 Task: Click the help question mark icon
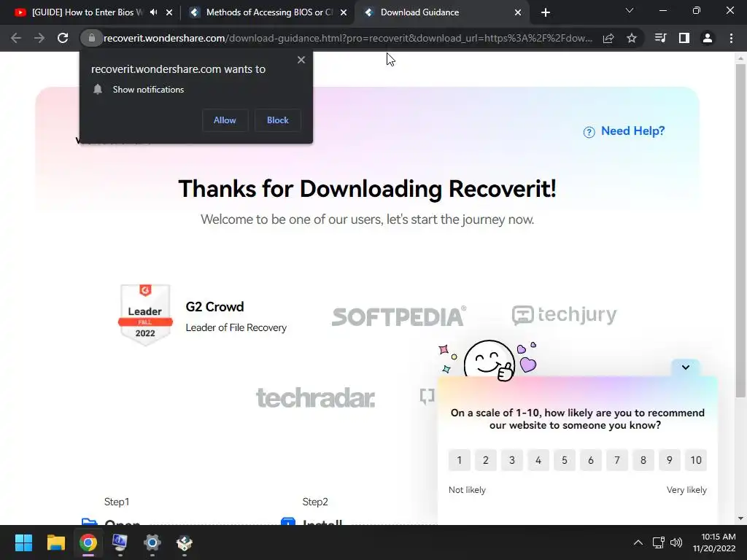(589, 132)
